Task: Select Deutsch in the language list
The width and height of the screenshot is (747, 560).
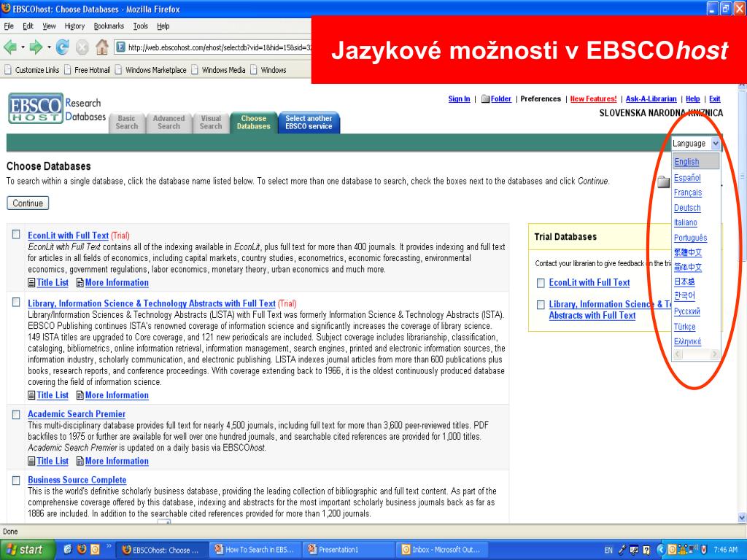Action: pos(687,208)
